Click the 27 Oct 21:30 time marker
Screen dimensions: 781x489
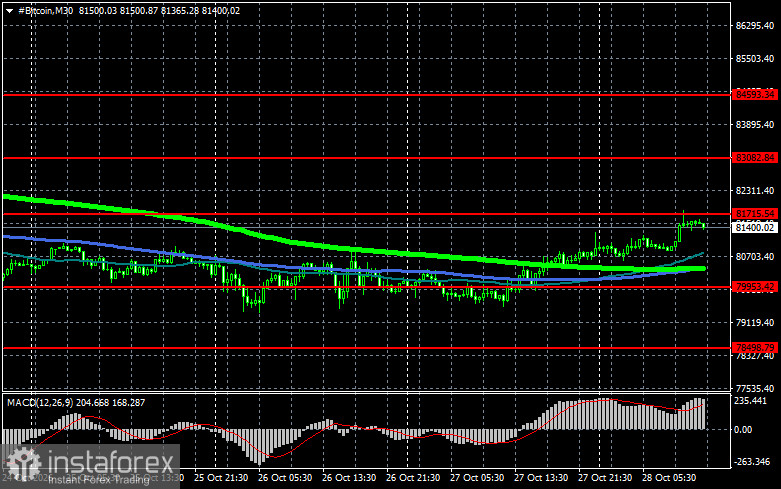point(605,478)
